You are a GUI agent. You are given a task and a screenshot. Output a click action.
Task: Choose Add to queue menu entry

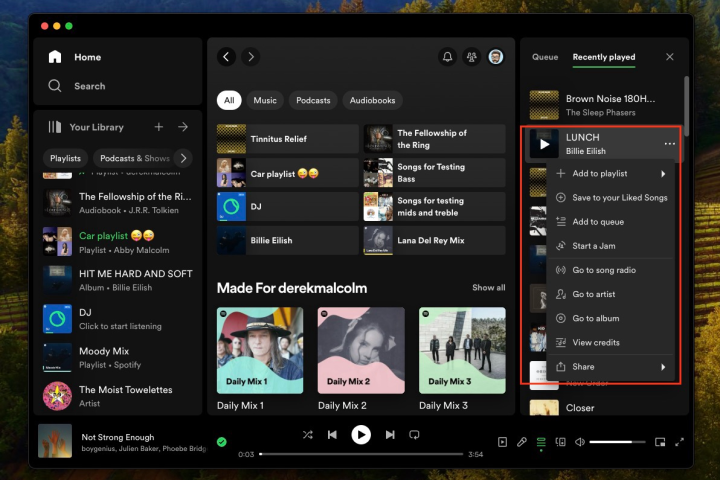tap(611, 222)
